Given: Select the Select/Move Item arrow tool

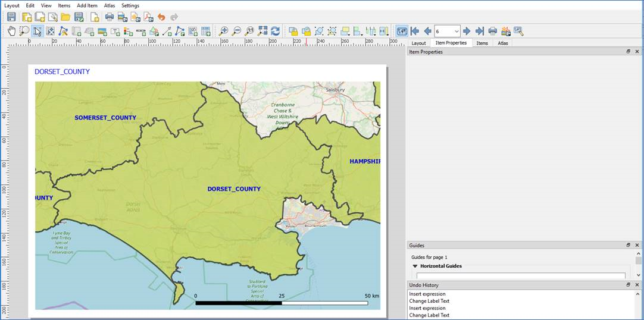Looking at the screenshot, I should click(x=37, y=31).
